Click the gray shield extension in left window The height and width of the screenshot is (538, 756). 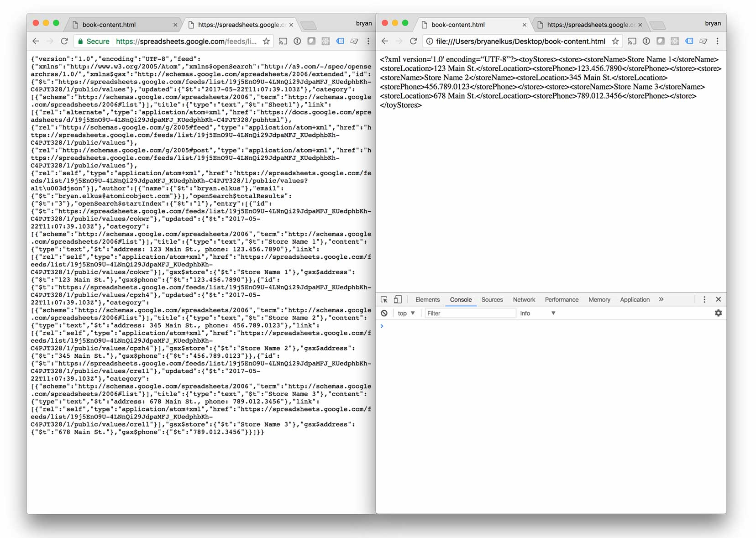point(311,42)
